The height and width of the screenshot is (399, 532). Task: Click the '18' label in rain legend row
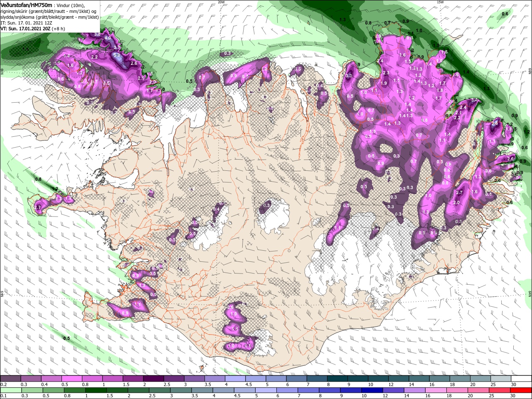pyautogui.click(x=450, y=396)
